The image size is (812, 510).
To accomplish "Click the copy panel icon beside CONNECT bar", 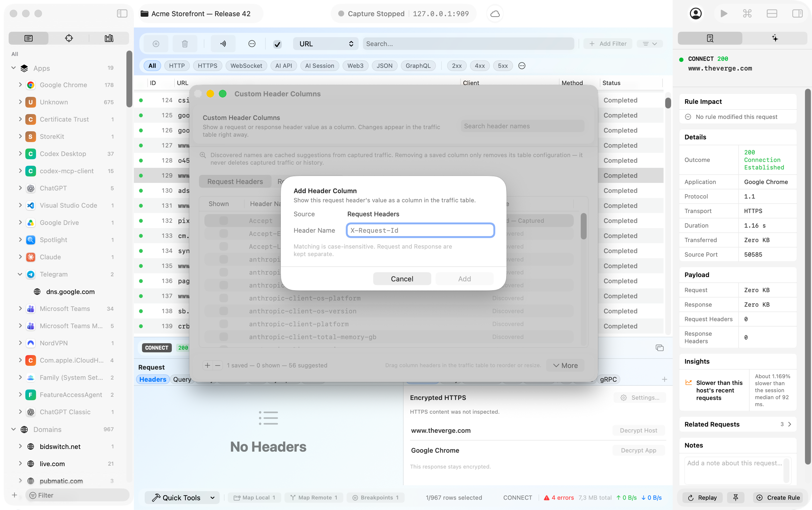I will pyautogui.click(x=660, y=348).
